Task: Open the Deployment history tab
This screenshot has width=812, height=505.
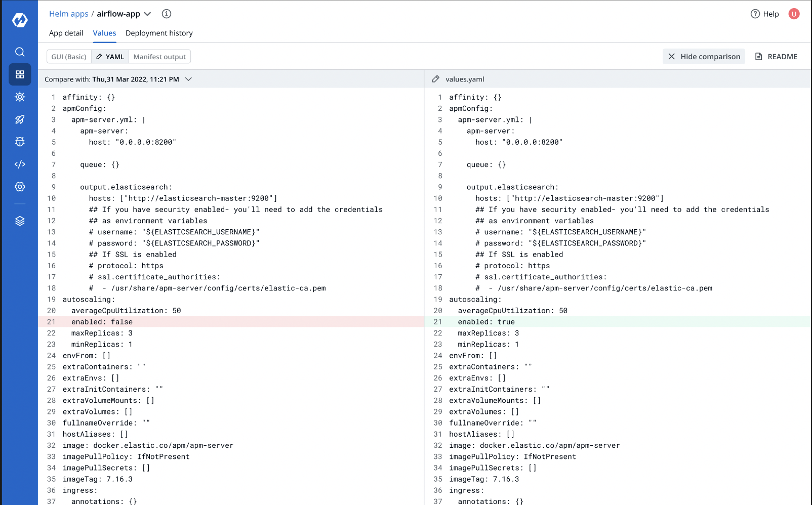Action: pyautogui.click(x=159, y=33)
